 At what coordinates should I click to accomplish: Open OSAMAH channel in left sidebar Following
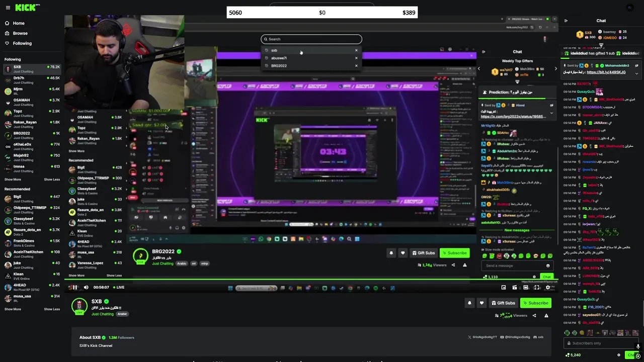(32, 102)
